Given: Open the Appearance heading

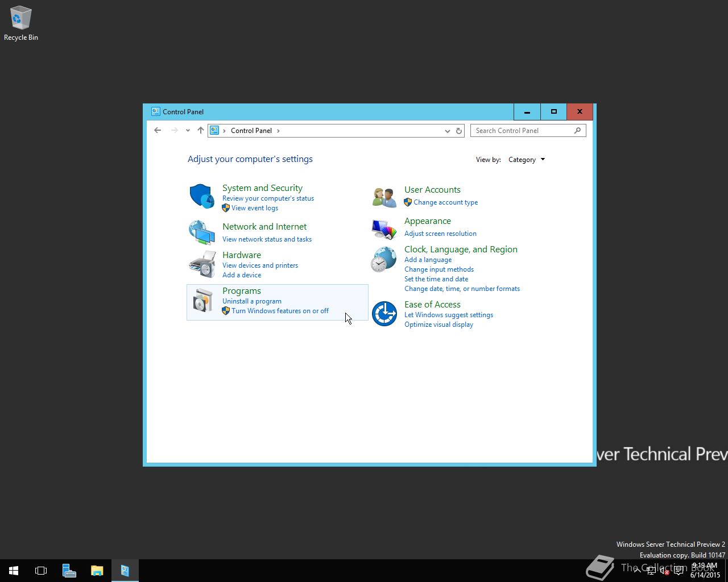Looking at the screenshot, I should [428, 221].
